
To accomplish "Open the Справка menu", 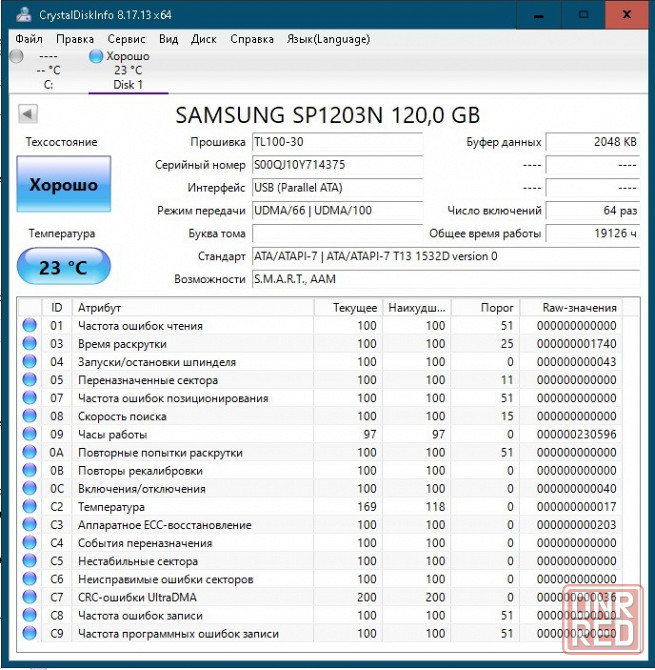I will (x=252, y=39).
